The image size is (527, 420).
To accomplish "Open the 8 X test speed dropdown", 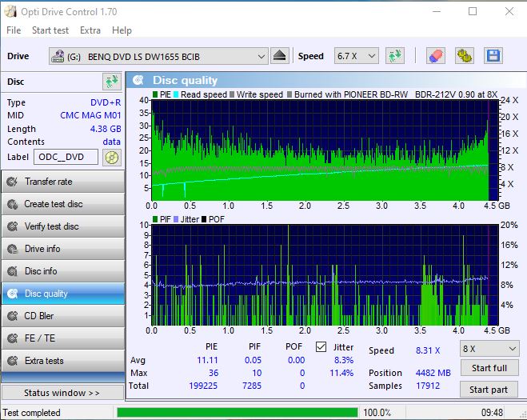I will [x=489, y=349].
